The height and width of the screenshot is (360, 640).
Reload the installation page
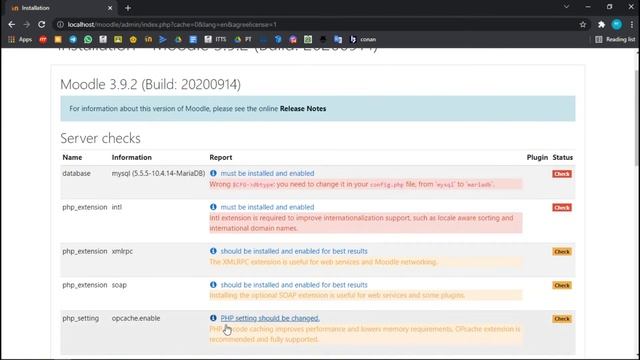tap(42, 24)
